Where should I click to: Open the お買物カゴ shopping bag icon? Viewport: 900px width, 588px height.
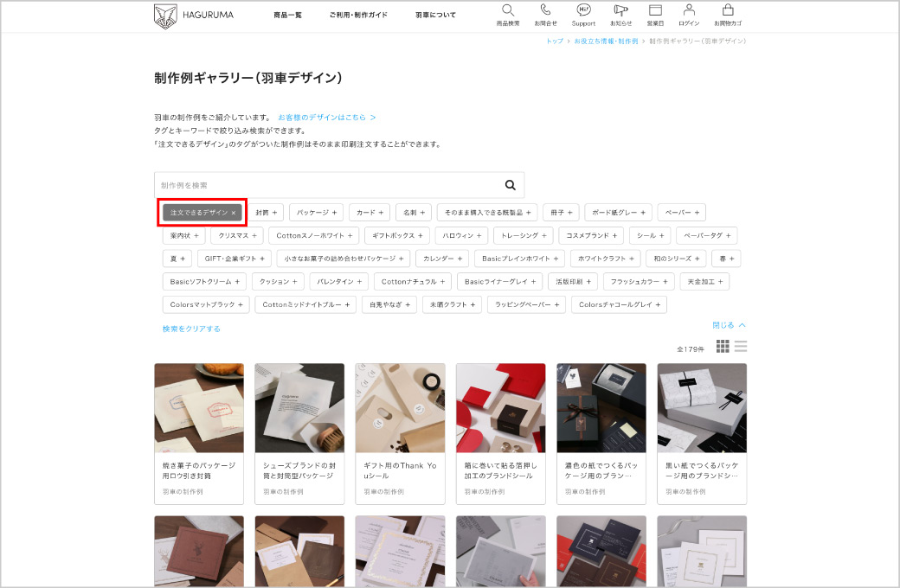[727, 11]
